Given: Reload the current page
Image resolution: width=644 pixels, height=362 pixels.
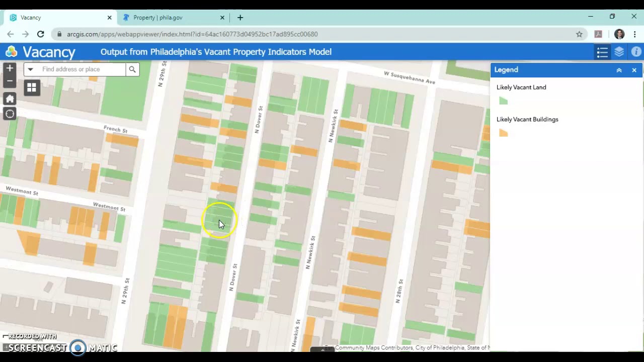Looking at the screenshot, I should 41,34.
